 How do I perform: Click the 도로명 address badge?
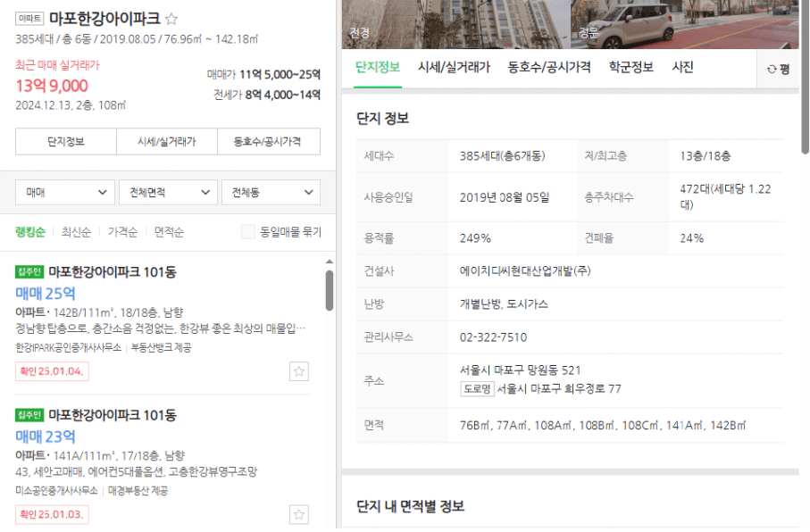coord(477,388)
